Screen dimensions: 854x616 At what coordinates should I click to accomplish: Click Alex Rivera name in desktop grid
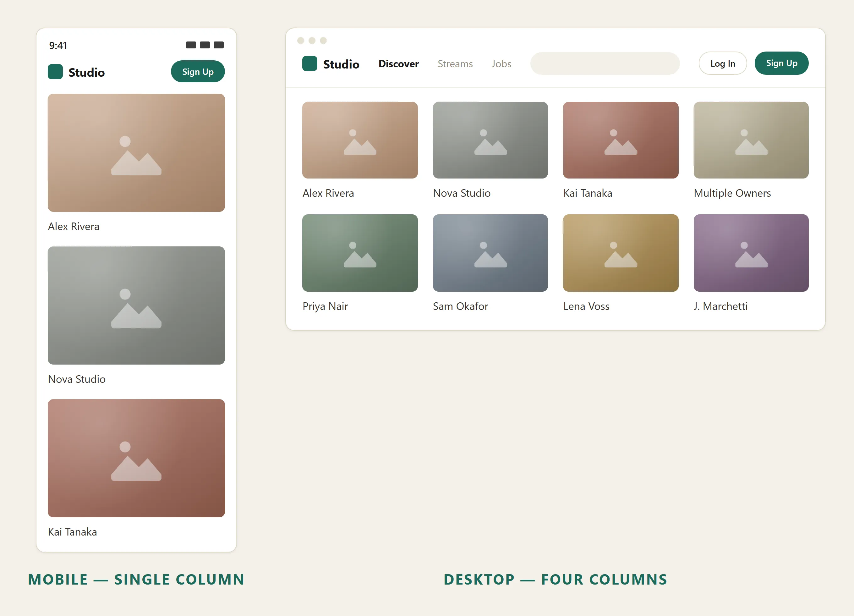pyautogui.click(x=328, y=193)
